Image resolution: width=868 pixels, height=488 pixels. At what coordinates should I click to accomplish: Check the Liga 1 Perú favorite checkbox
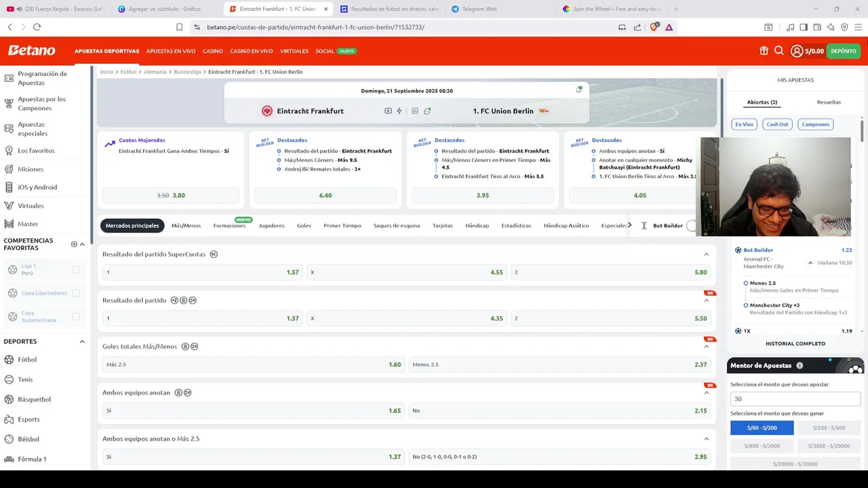(x=76, y=270)
